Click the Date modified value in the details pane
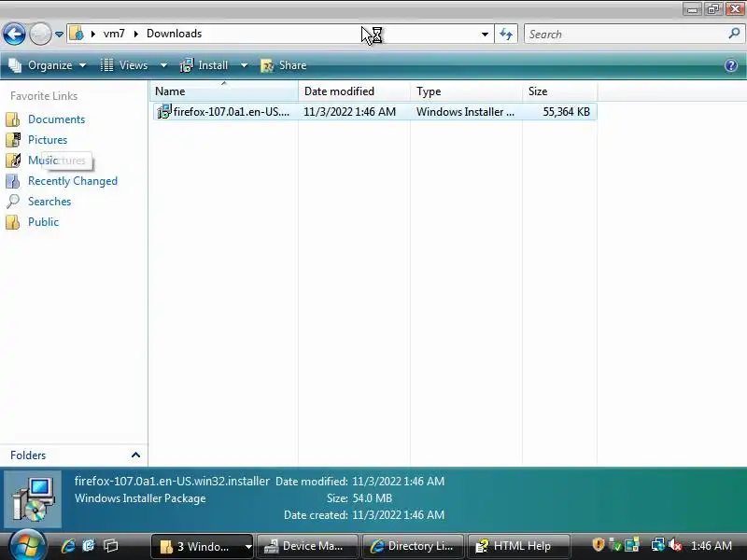This screenshot has width=747, height=560. tap(399, 482)
